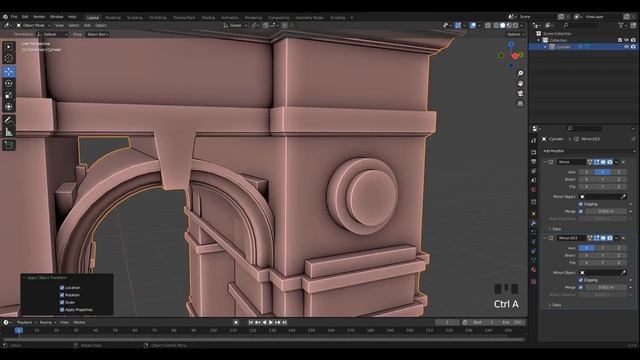Image resolution: width=640 pixels, height=360 pixels.
Task: Open the World properties tab
Action: (x=533, y=190)
